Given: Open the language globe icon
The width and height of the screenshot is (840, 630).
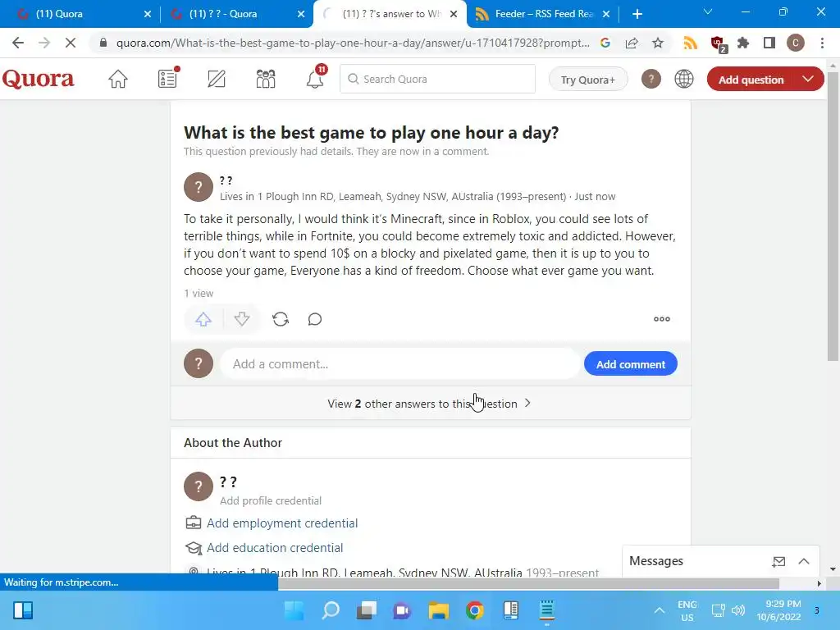Looking at the screenshot, I should [x=684, y=80].
